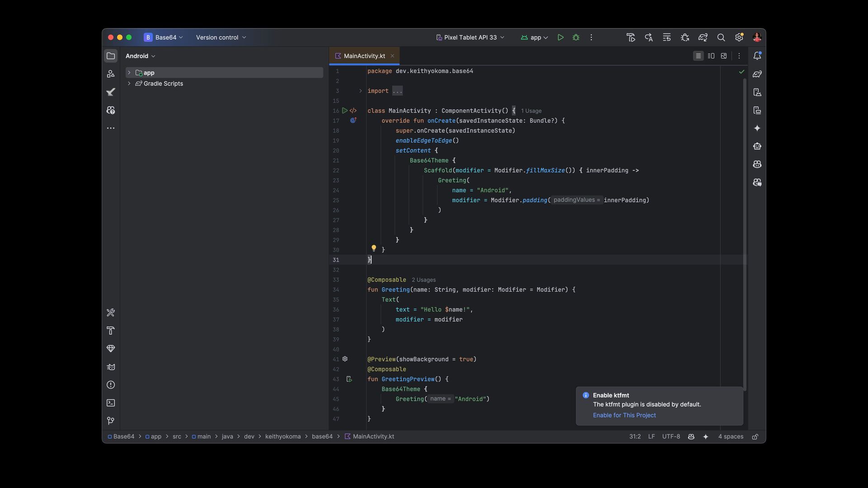The height and width of the screenshot is (488, 868).
Task: Open the Build hammer tool window
Action: [x=111, y=331]
